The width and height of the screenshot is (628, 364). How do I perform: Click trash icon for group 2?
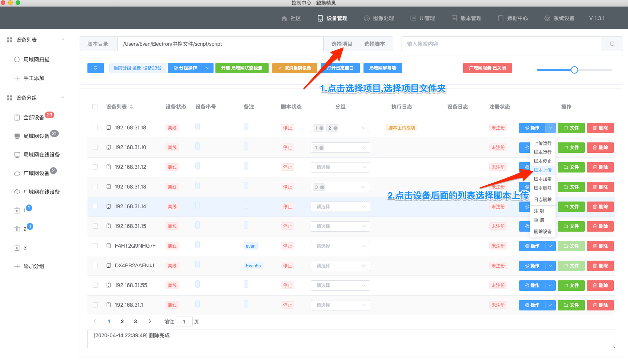[x=17, y=229]
